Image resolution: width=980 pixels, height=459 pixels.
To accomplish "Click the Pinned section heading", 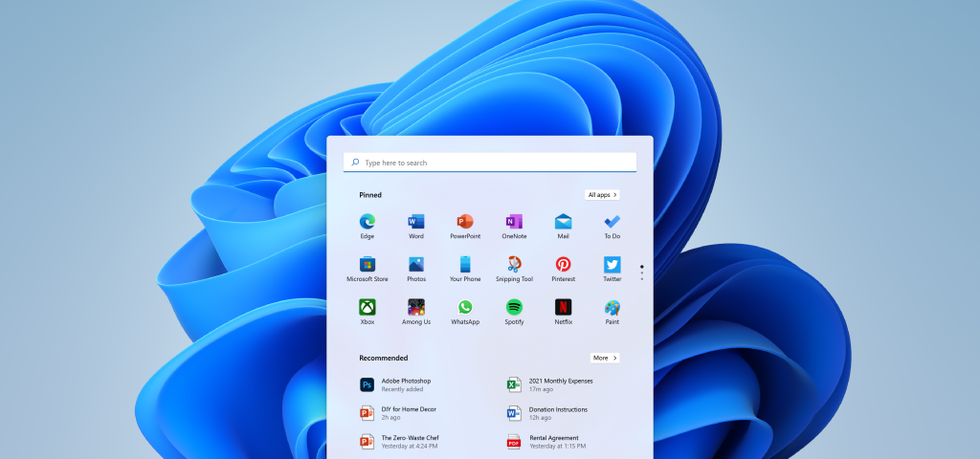I will 370,195.
